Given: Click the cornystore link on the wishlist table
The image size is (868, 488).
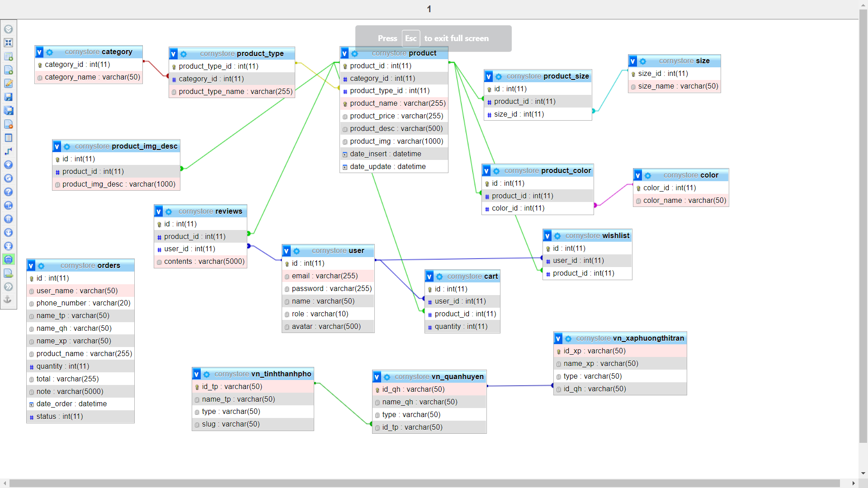Looking at the screenshot, I should coord(582,235).
